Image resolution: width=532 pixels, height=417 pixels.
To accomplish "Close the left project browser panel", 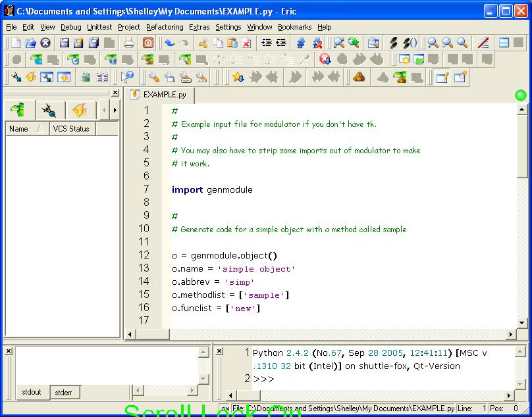I will 115,93.
